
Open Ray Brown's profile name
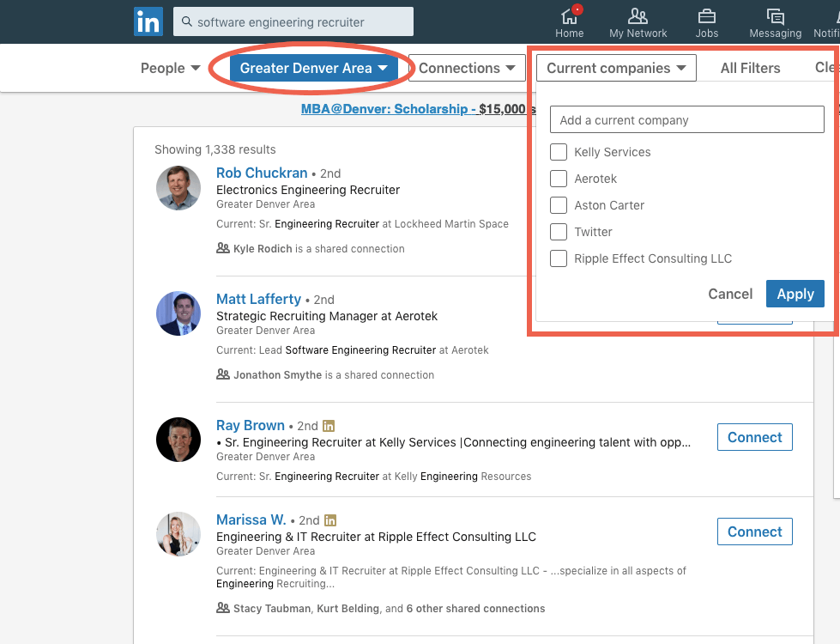(251, 425)
